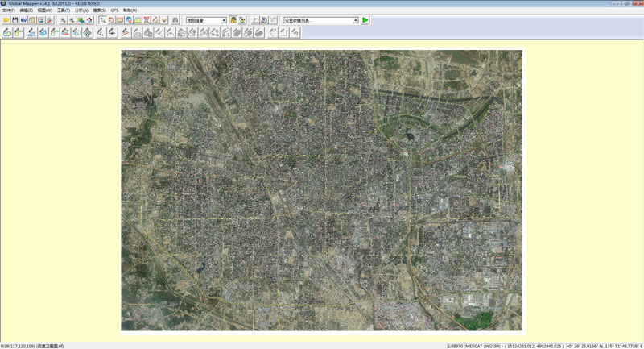Click the 1:88970 scale readout
Screen dimensions: 644x349
click(455, 346)
